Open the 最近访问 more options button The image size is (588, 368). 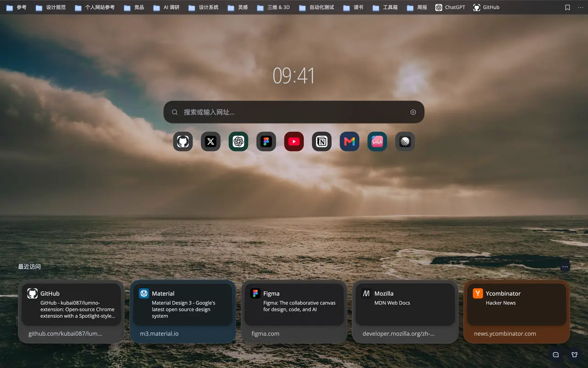[x=565, y=267]
